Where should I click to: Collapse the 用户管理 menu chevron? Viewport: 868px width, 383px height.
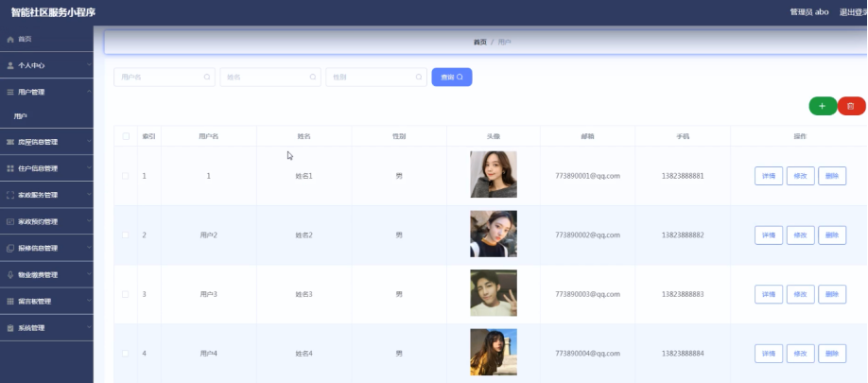coord(89,92)
